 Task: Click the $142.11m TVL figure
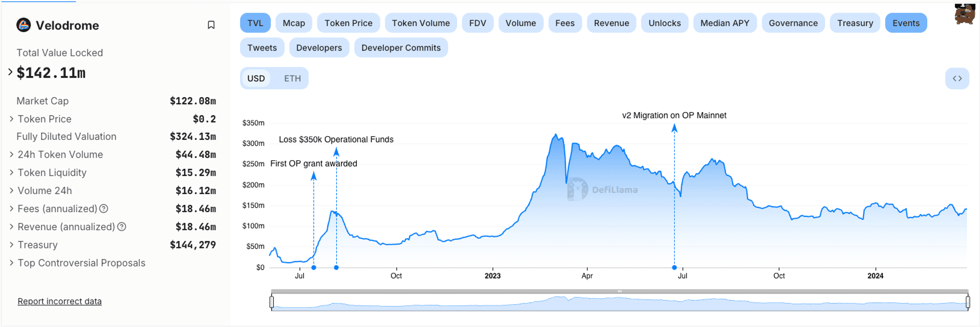51,73
